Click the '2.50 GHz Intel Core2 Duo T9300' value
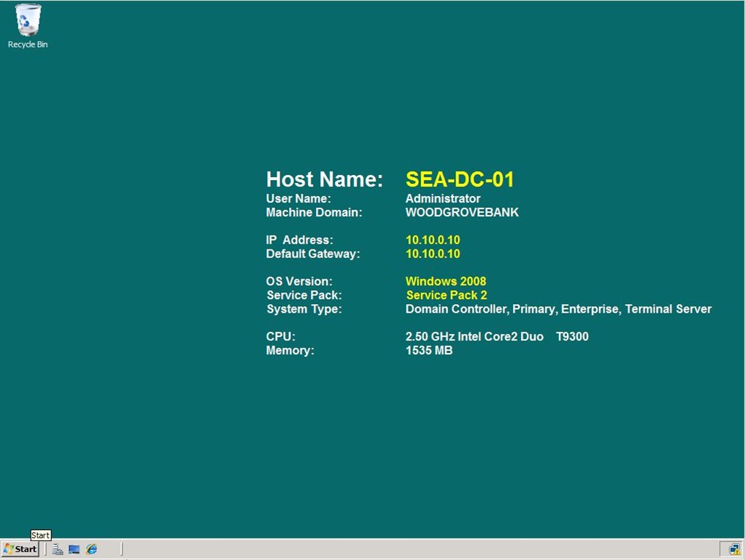 (497, 336)
